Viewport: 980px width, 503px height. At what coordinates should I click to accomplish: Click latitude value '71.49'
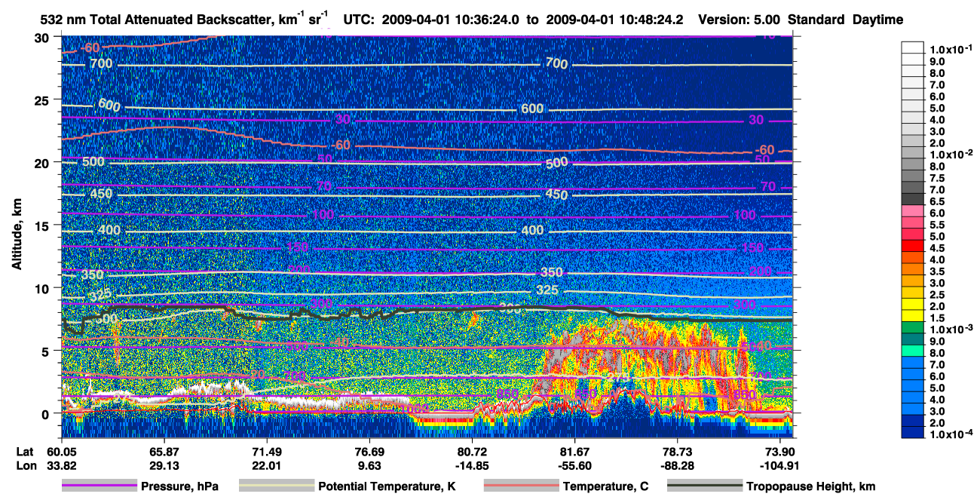[x=266, y=451]
